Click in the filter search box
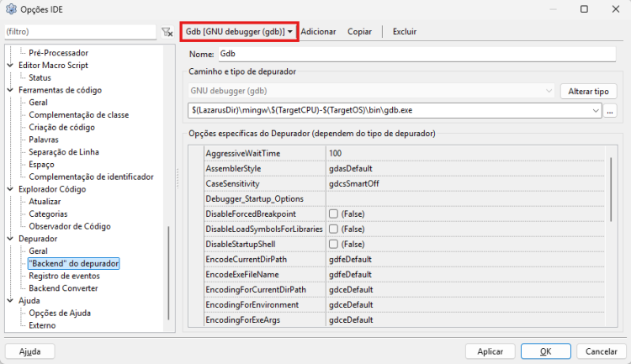 click(81, 32)
